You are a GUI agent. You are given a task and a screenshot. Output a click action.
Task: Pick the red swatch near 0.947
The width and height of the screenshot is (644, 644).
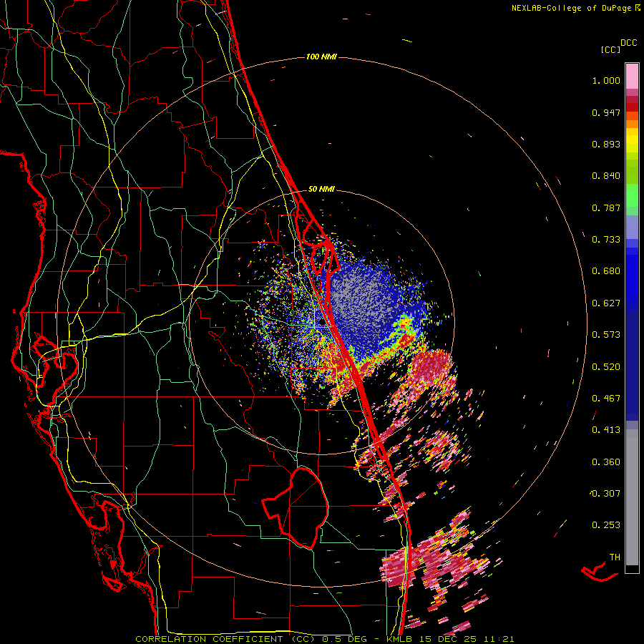tap(632, 107)
